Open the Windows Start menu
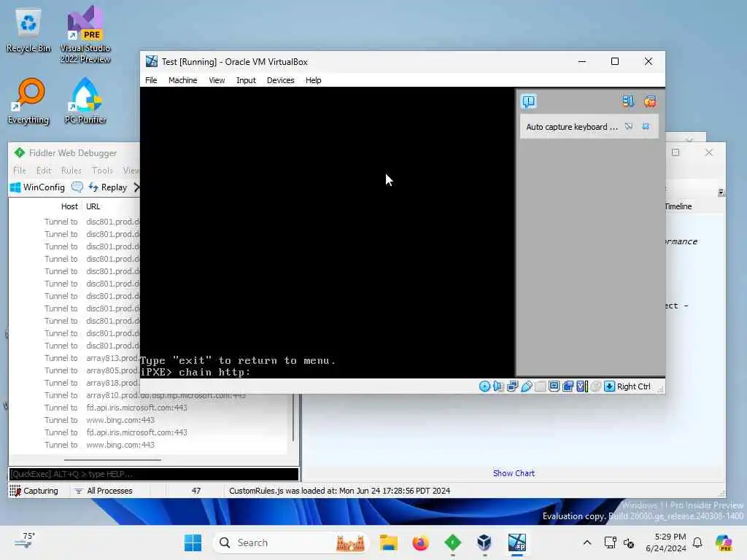The width and height of the screenshot is (747, 560). click(x=193, y=542)
